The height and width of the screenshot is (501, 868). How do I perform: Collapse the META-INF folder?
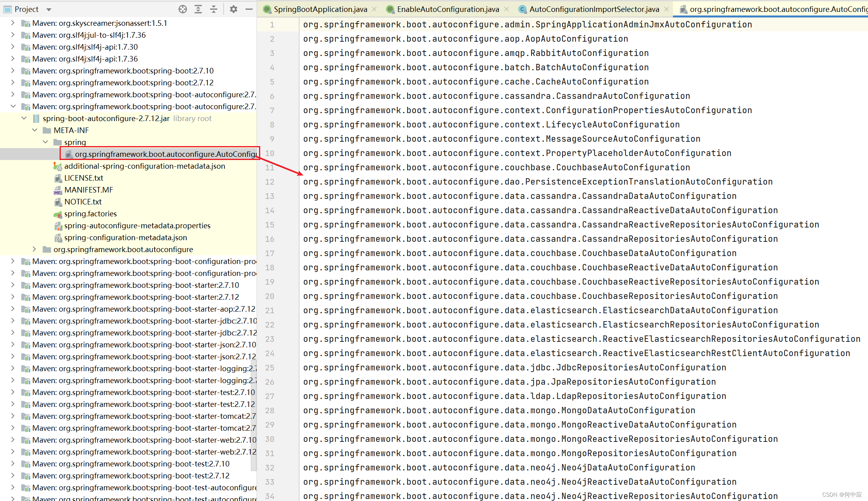coord(35,130)
